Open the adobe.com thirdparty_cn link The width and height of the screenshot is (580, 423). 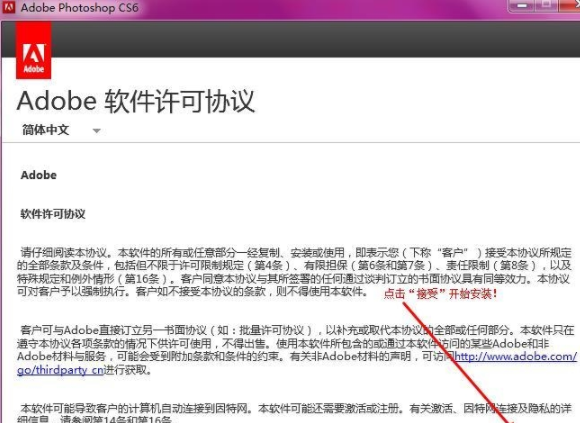(297, 363)
